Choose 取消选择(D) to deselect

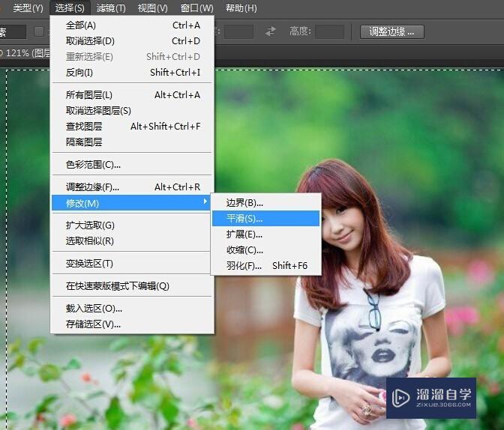click(132, 41)
